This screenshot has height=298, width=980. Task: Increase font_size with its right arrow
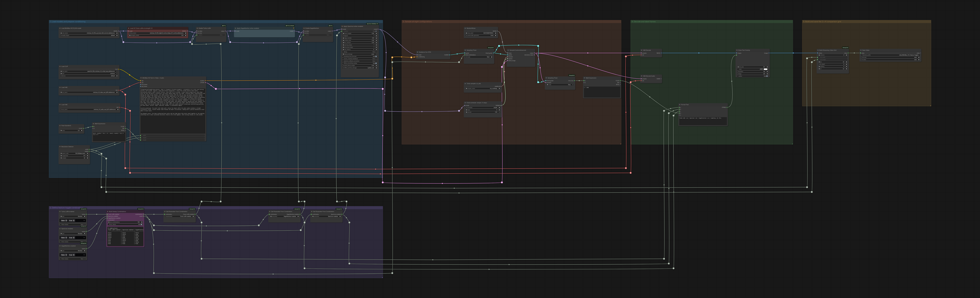click(767, 67)
